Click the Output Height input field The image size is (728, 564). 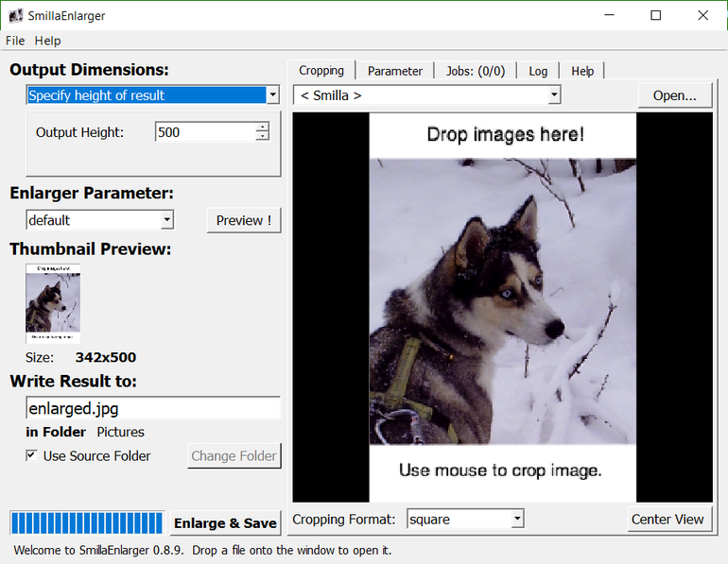point(206,132)
